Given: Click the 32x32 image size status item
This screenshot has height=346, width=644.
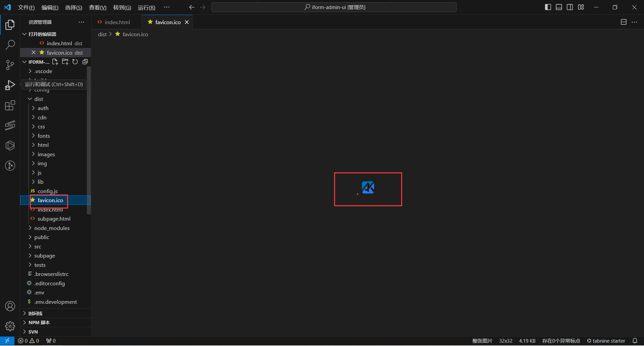Looking at the screenshot, I should [x=505, y=341].
